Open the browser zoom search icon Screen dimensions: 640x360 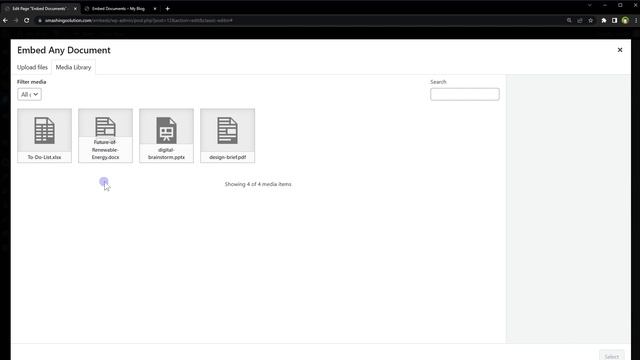[x=569, y=20]
